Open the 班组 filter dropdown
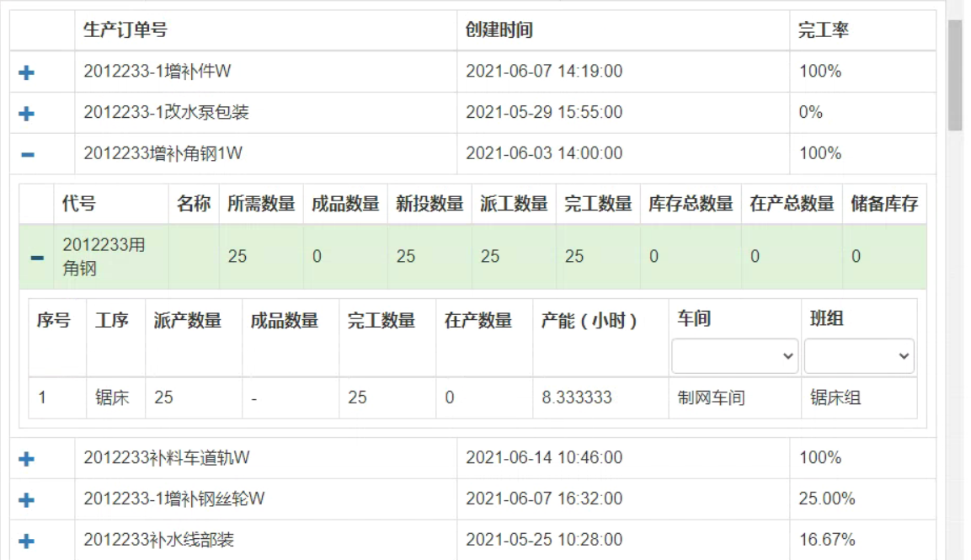Image resolution: width=971 pixels, height=560 pixels. pos(859,356)
